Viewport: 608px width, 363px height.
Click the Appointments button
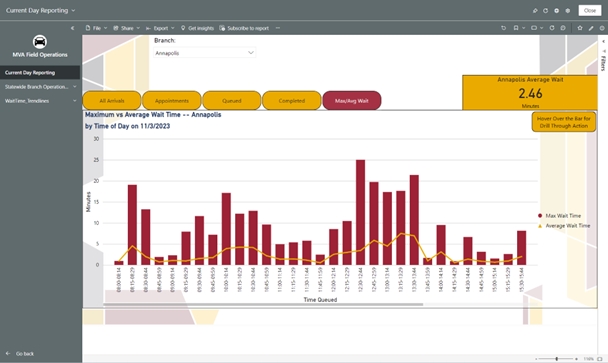pyautogui.click(x=172, y=100)
